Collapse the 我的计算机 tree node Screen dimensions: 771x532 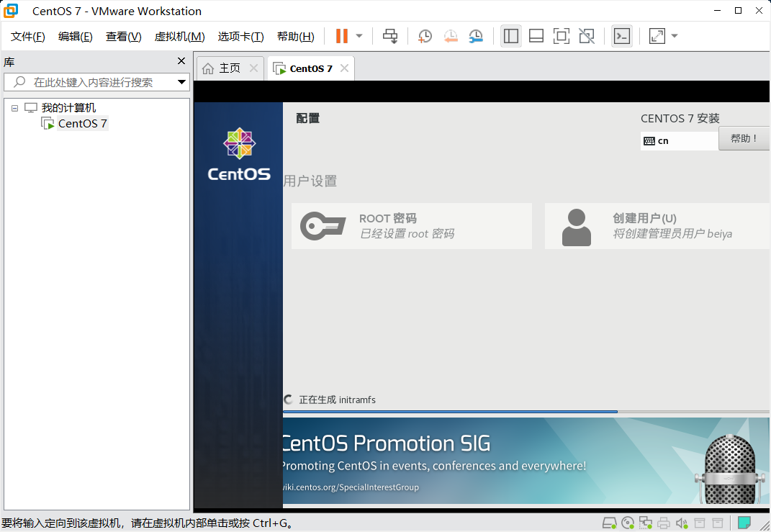pos(14,108)
